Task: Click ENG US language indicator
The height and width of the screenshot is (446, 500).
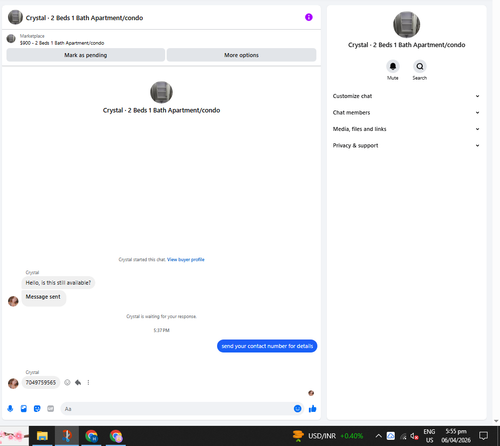Action: [x=429, y=436]
